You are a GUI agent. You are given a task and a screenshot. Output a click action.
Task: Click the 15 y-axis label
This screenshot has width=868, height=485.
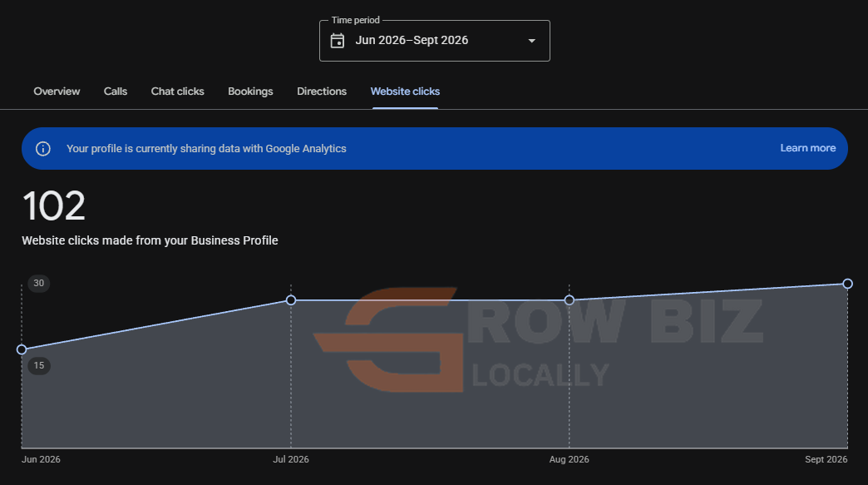click(x=39, y=365)
